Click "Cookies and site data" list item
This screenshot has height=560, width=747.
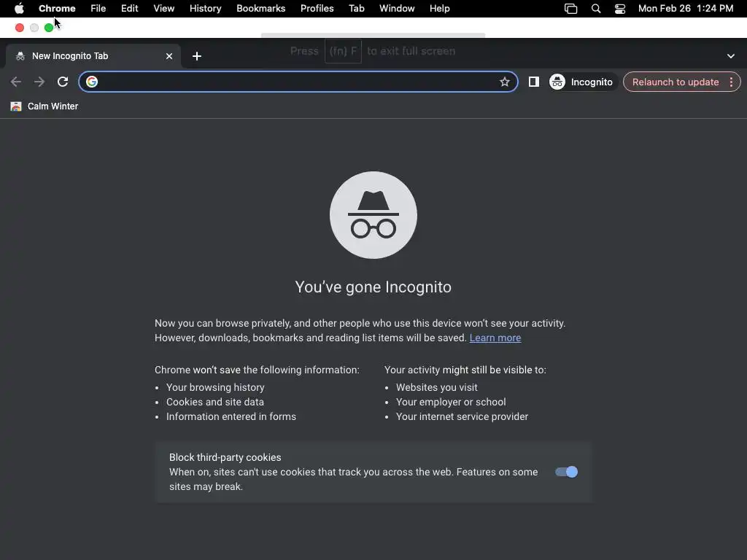215,402
